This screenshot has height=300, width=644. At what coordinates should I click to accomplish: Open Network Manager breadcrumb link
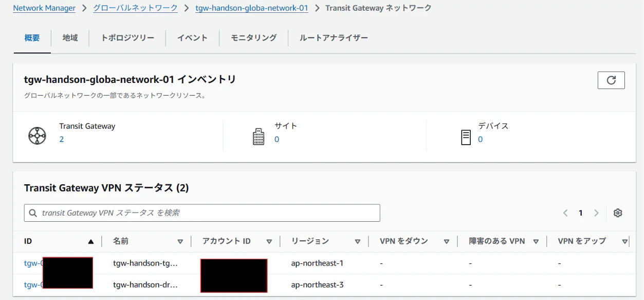44,8
